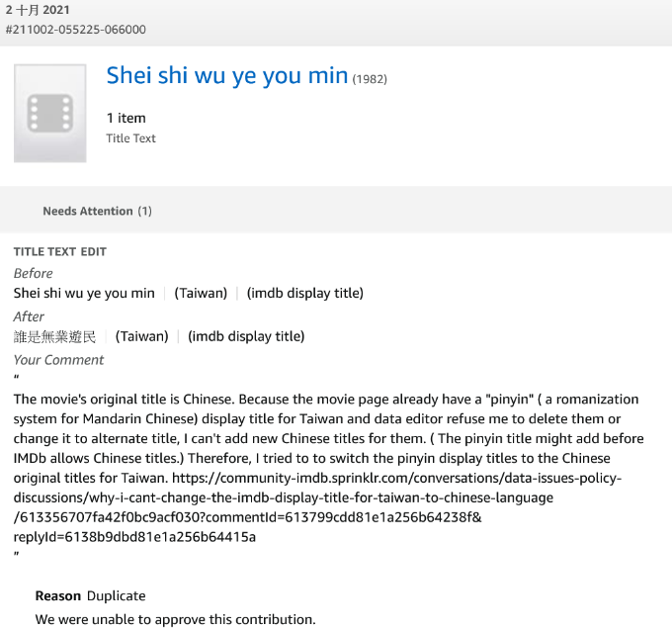Click (Taiwan) in the Before row

(x=201, y=293)
